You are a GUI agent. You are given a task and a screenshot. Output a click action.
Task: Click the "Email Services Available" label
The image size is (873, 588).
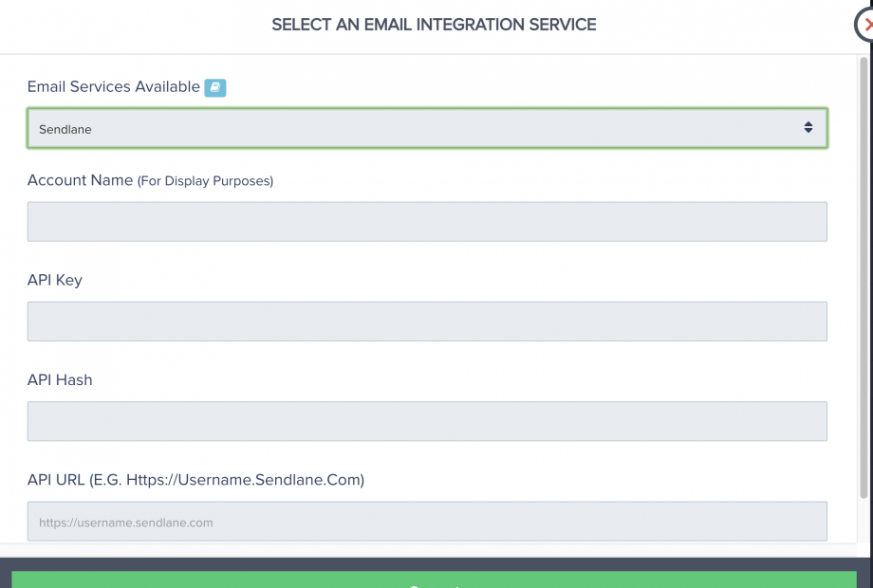pos(114,87)
